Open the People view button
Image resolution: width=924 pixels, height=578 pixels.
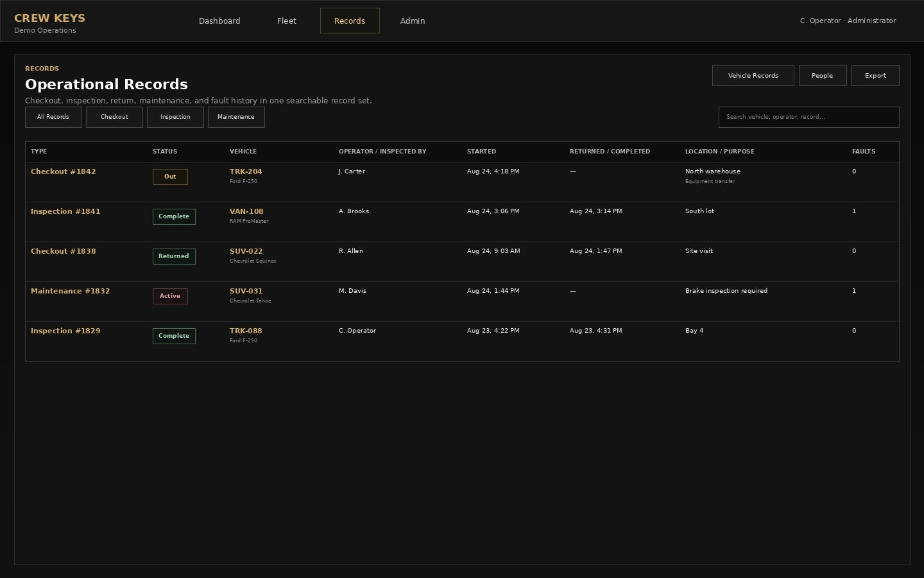[822, 75]
